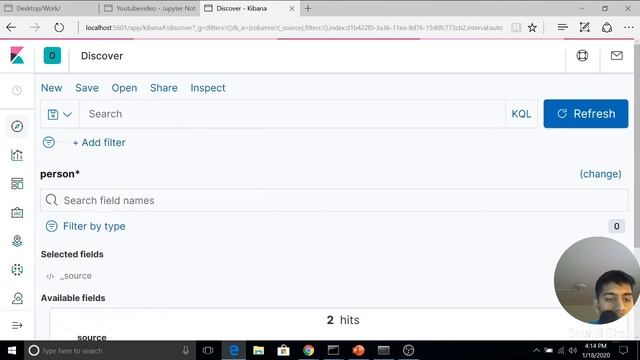Focus Search field names input

[x=334, y=200]
